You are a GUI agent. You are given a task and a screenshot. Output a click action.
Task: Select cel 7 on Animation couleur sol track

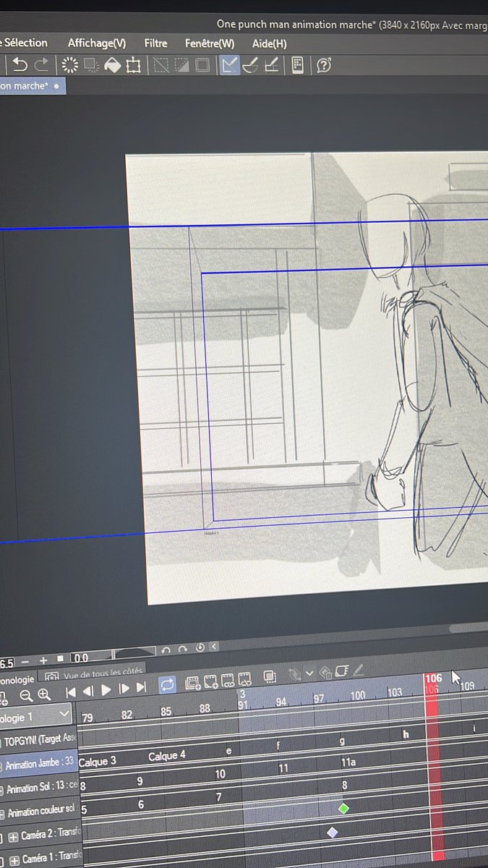point(218,797)
